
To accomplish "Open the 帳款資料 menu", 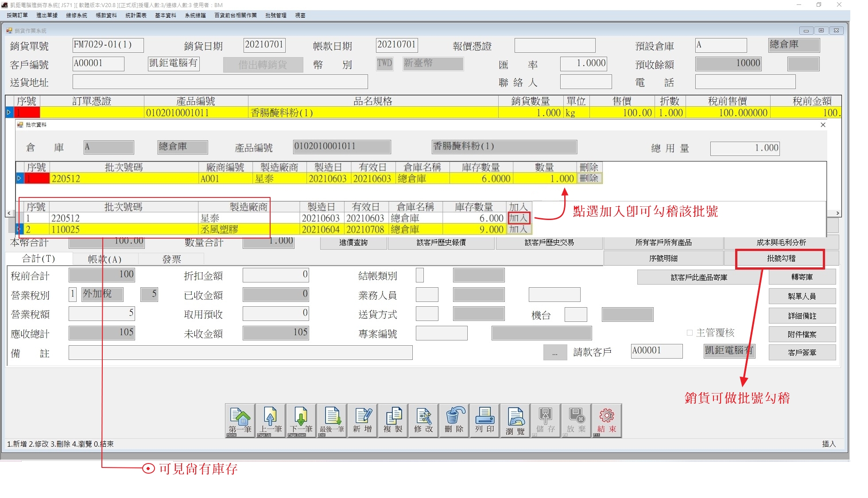I will (106, 15).
